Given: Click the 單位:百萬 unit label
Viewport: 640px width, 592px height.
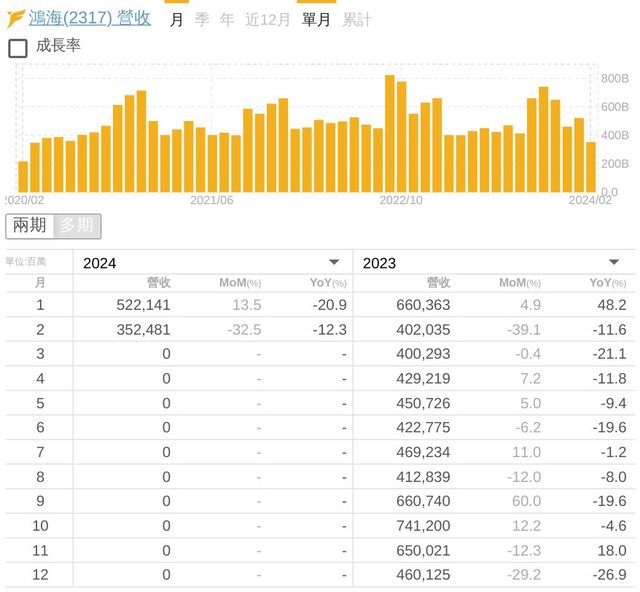Looking at the screenshot, I should point(26,261).
